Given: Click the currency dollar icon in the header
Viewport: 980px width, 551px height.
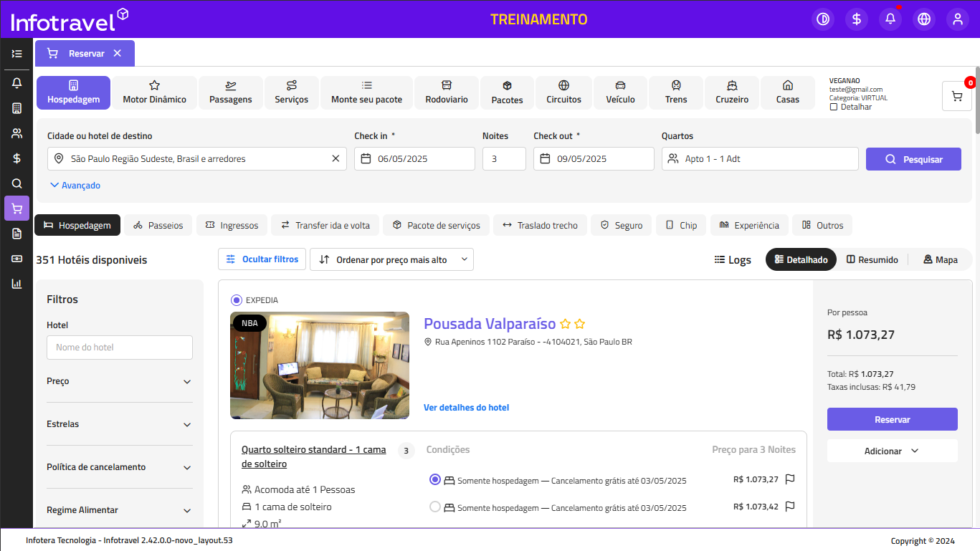Looking at the screenshot, I should click(857, 19).
